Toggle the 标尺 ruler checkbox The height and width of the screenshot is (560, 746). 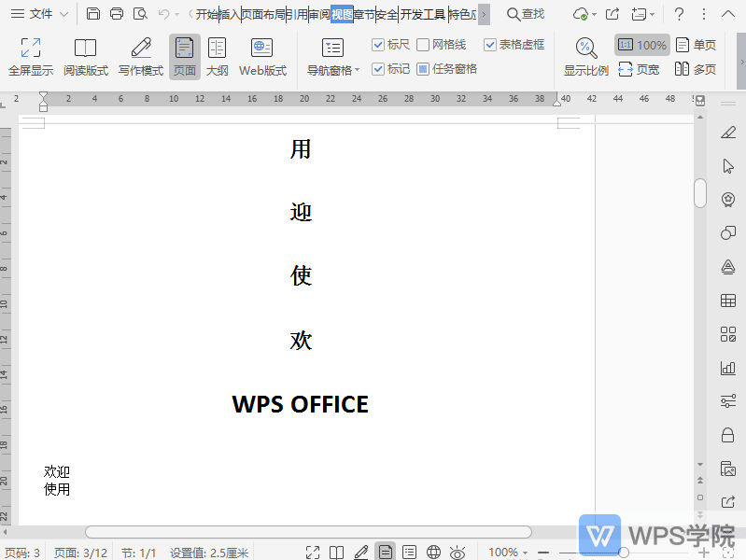pos(390,45)
